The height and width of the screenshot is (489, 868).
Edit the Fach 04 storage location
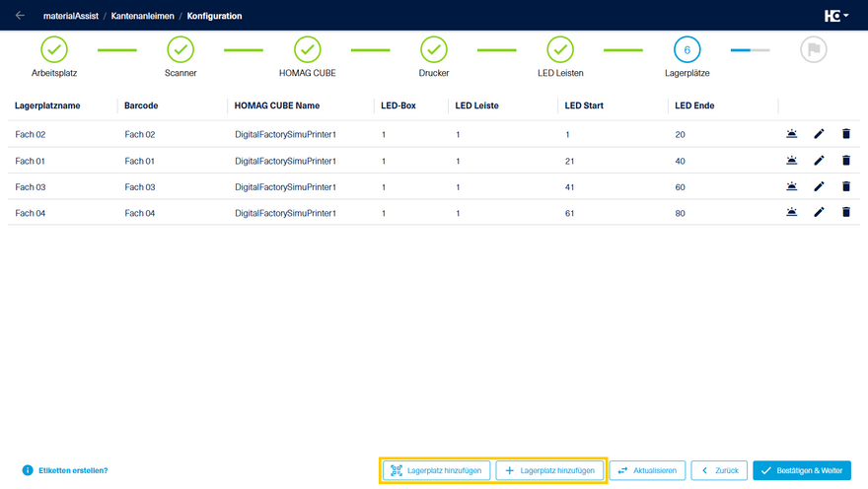click(819, 212)
